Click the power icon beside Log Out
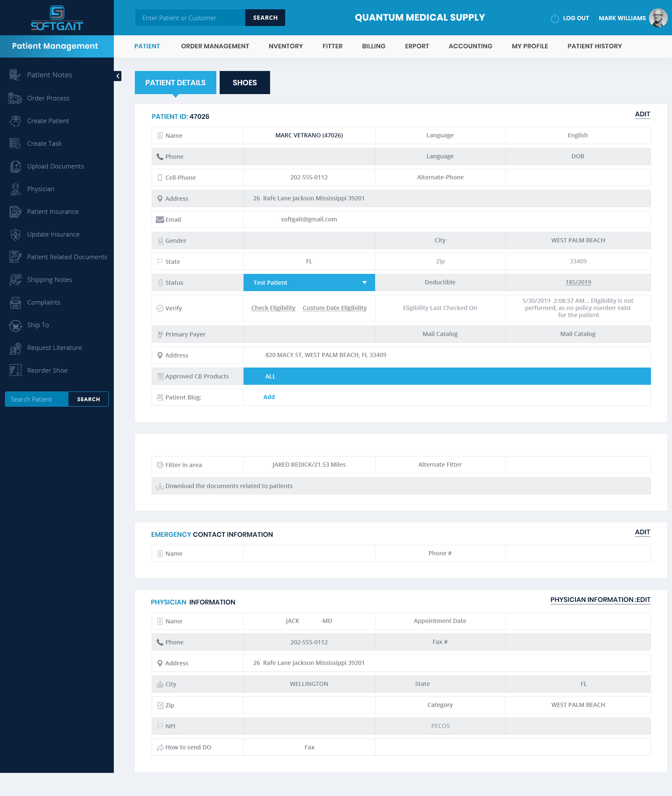The height and width of the screenshot is (796, 672). click(555, 18)
